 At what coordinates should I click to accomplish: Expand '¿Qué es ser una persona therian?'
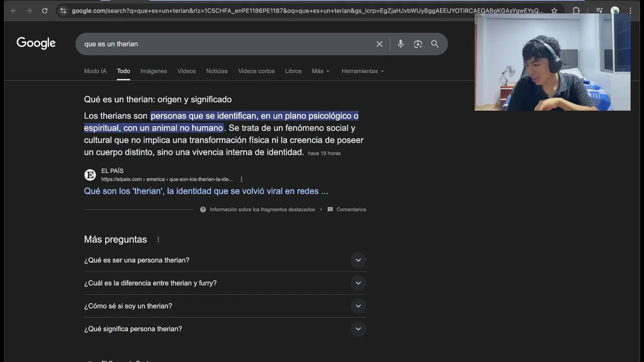(225, 260)
